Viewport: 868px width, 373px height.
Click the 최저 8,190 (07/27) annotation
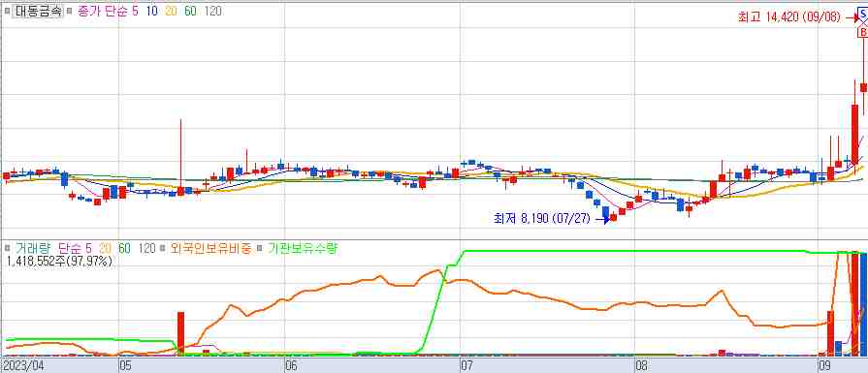tap(542, 219)
